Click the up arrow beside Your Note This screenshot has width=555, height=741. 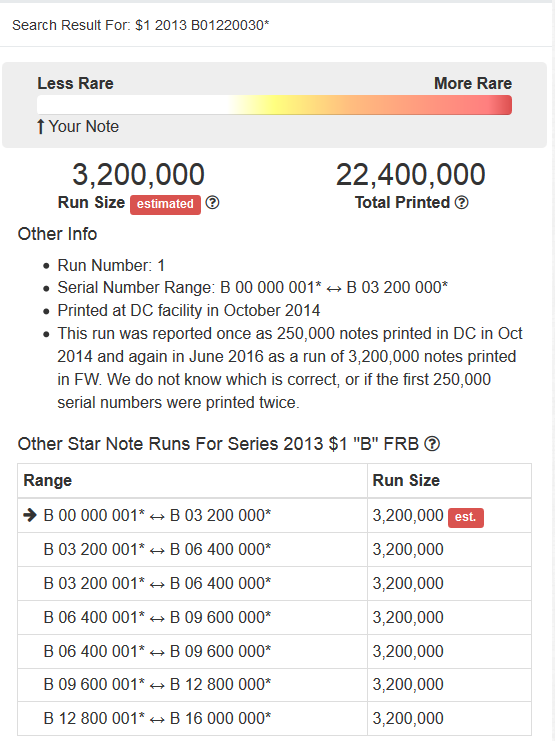41,127
